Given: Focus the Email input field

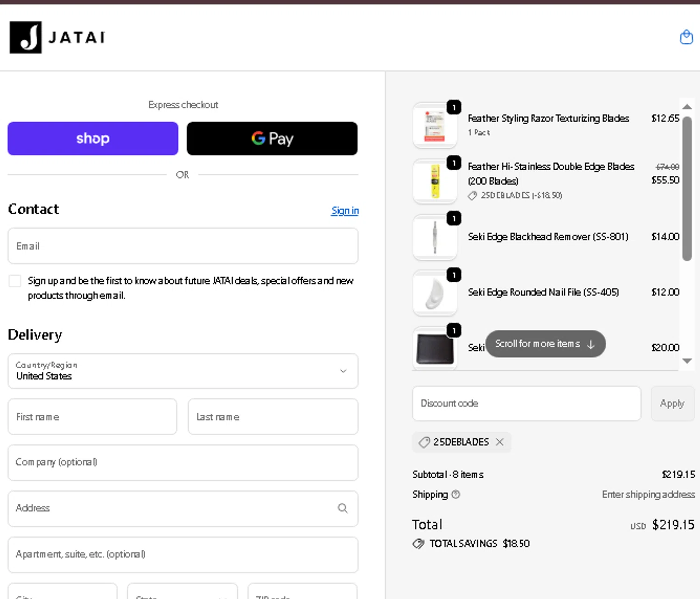Looking at the screenshot, I should [x=183, y=246].
